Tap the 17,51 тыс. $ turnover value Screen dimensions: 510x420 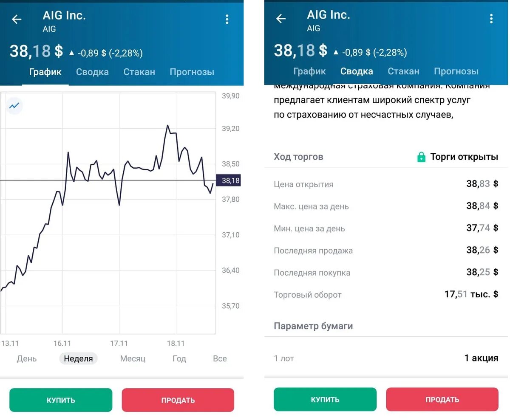point(471,294)
